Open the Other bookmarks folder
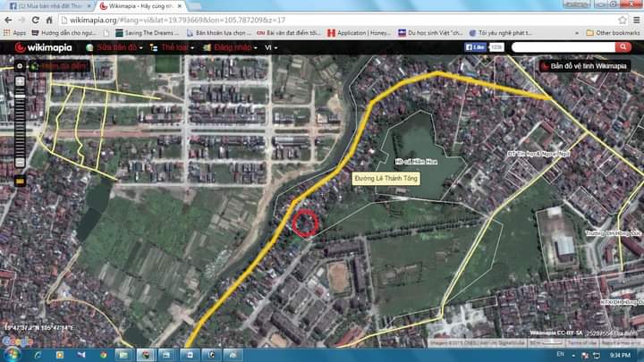Screen dimensions: 644x362 point(613,33)
